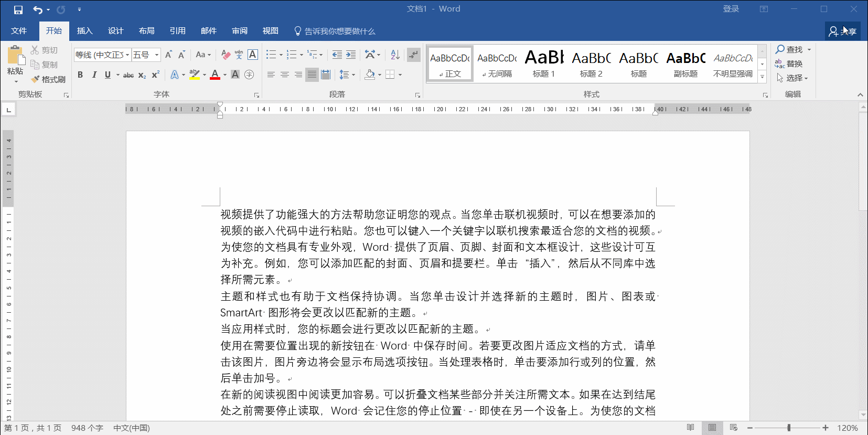Align text left
868x435 pixels.
(271, 75)
